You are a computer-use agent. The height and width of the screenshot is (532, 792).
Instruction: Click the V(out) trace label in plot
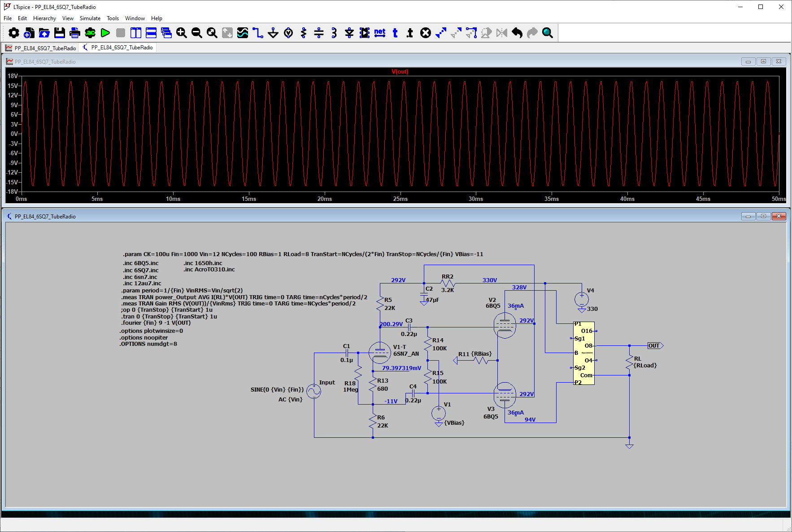(x=400, y=72)
